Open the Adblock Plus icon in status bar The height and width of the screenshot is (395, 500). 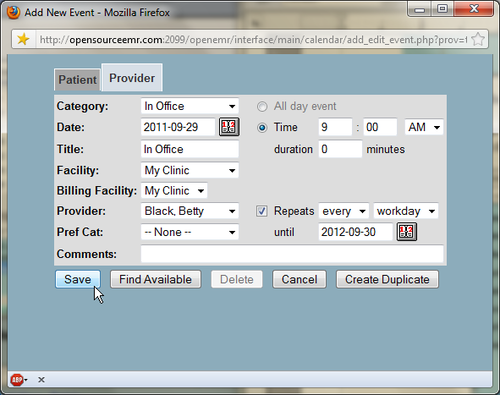pos(17,379)
